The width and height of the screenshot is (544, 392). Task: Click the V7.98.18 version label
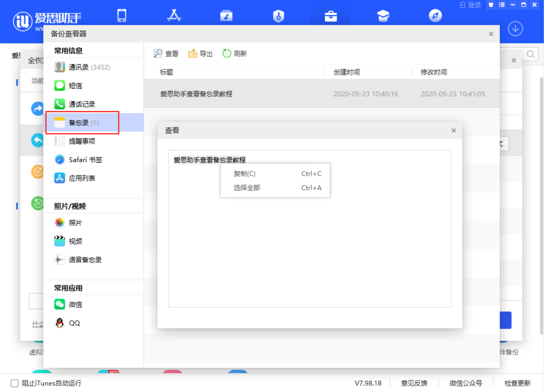point(368,383)
